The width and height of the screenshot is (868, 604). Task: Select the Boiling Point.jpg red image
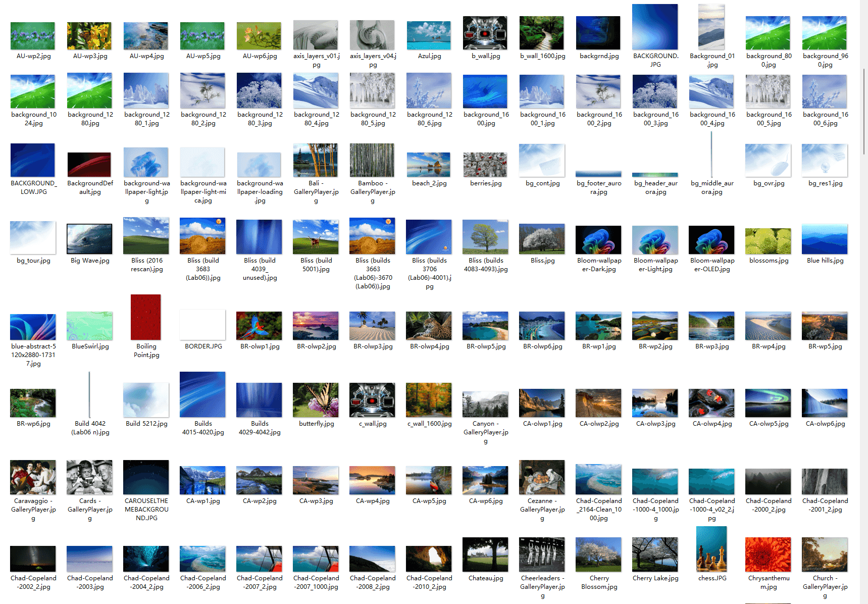pyautogui.click(x=146, y=317)
